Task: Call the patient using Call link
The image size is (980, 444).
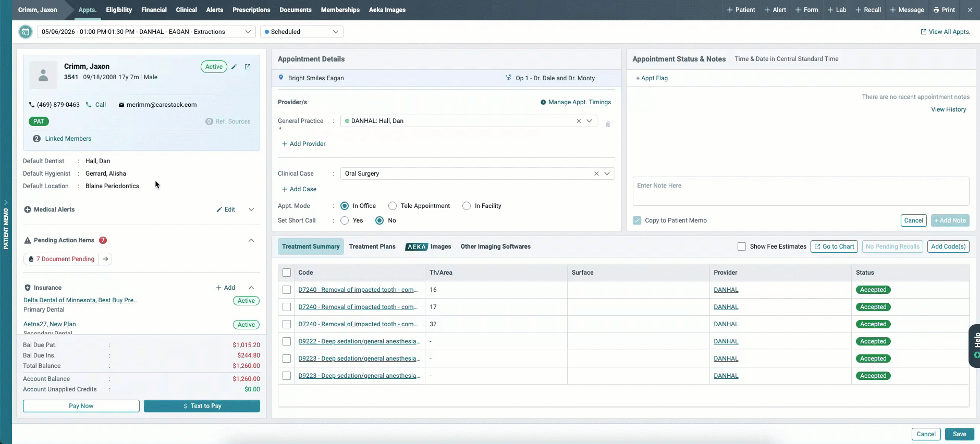Action: click(x=96, y=105)
